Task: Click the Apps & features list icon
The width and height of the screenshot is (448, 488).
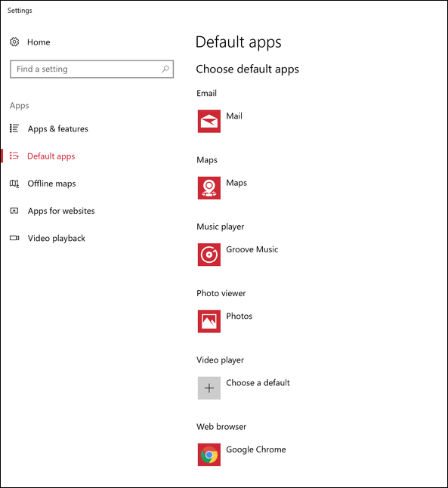Action: point(14,128)
